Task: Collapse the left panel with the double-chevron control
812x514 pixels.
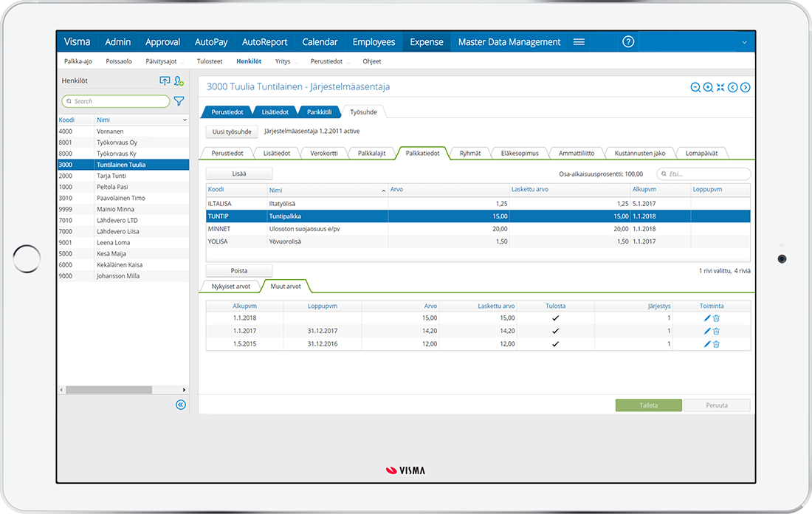Action: [180, 405]
